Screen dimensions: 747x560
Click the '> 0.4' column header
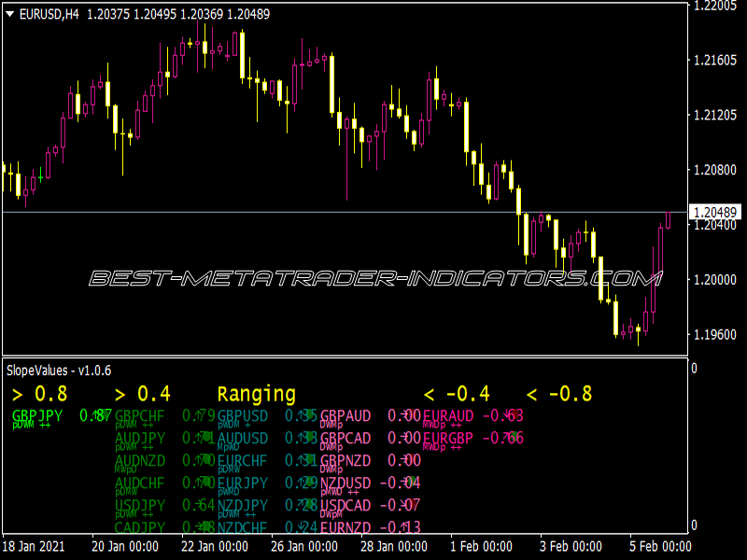coord(143,394)
